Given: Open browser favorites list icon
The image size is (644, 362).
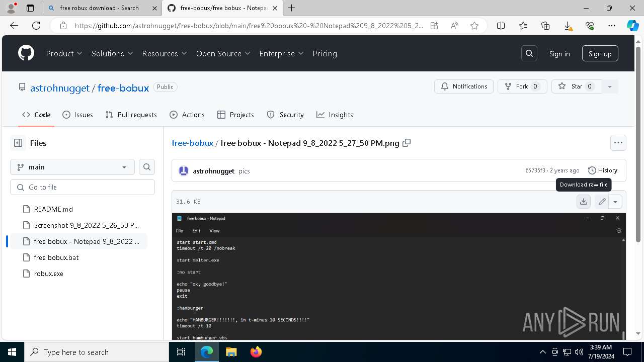Looking at the screenshot, I should (x=523, y=26).
